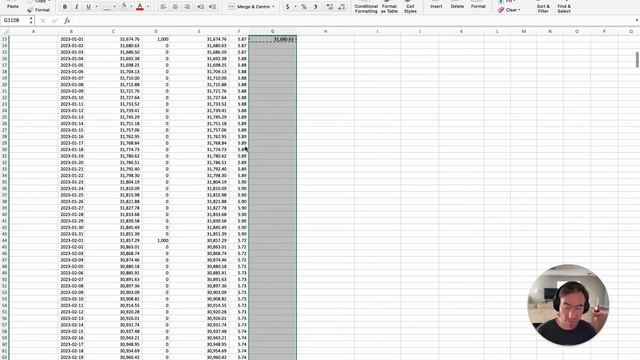Click date cell 2023-02-01
The height and width of the screenshot is (360, 640).
71,240
